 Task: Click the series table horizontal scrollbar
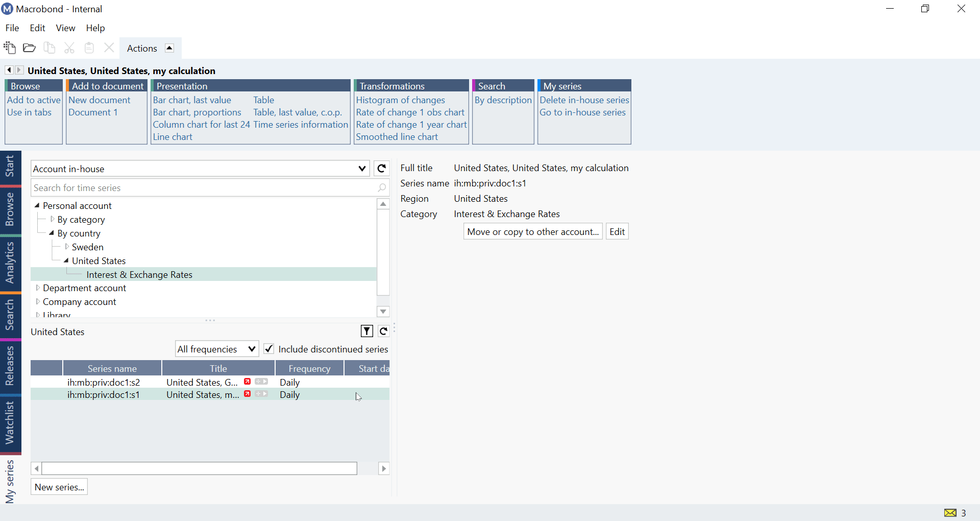[x=199, y=468]
